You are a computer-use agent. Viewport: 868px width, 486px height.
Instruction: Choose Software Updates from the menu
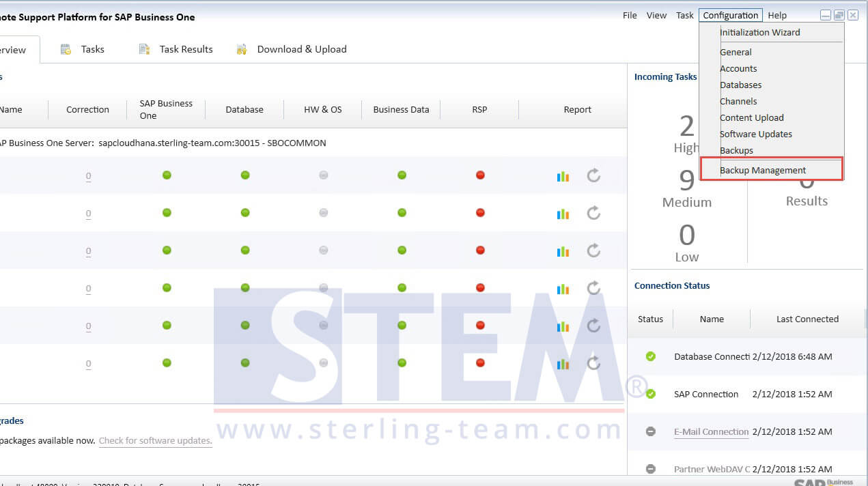756,134
